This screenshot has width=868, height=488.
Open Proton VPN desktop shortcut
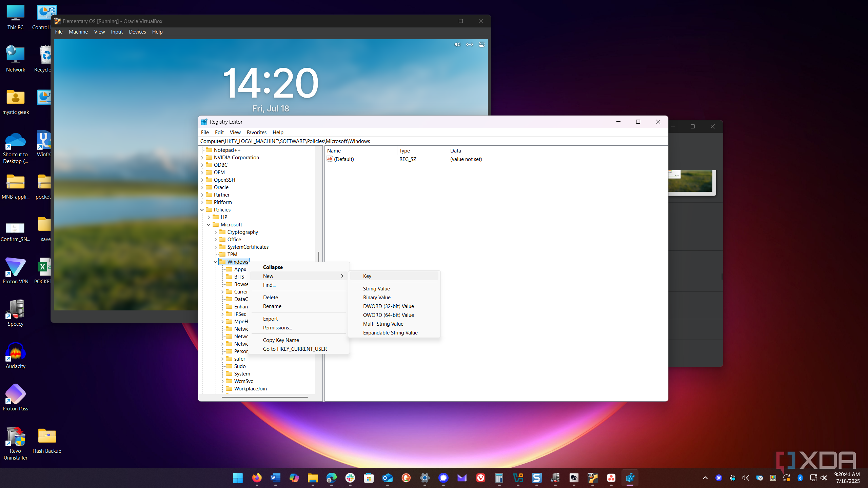(x=15, y=270)
